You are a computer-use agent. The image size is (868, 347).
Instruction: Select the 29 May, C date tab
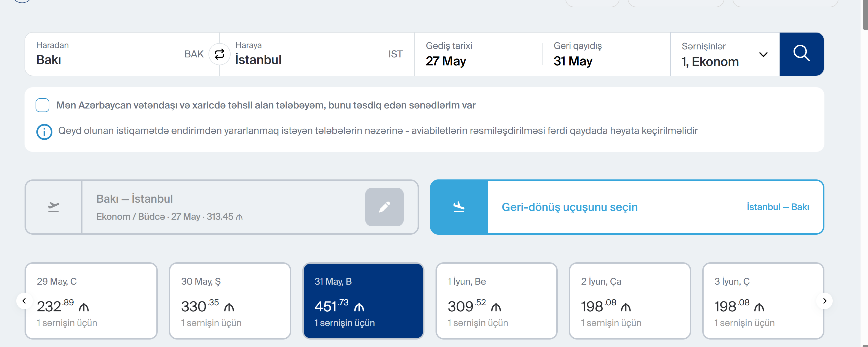point(91,300)
